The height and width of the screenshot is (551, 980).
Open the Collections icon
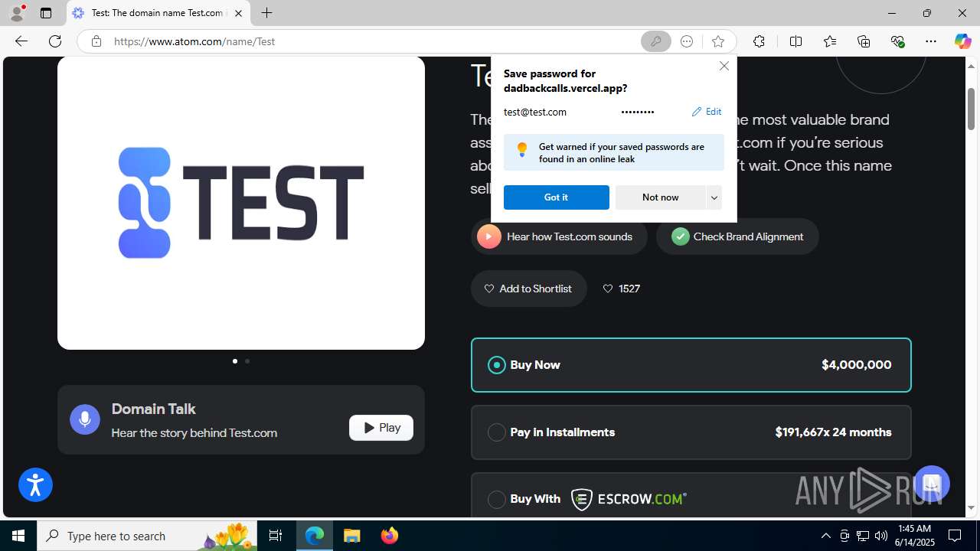pyautogui.click(x=864, y=41)
